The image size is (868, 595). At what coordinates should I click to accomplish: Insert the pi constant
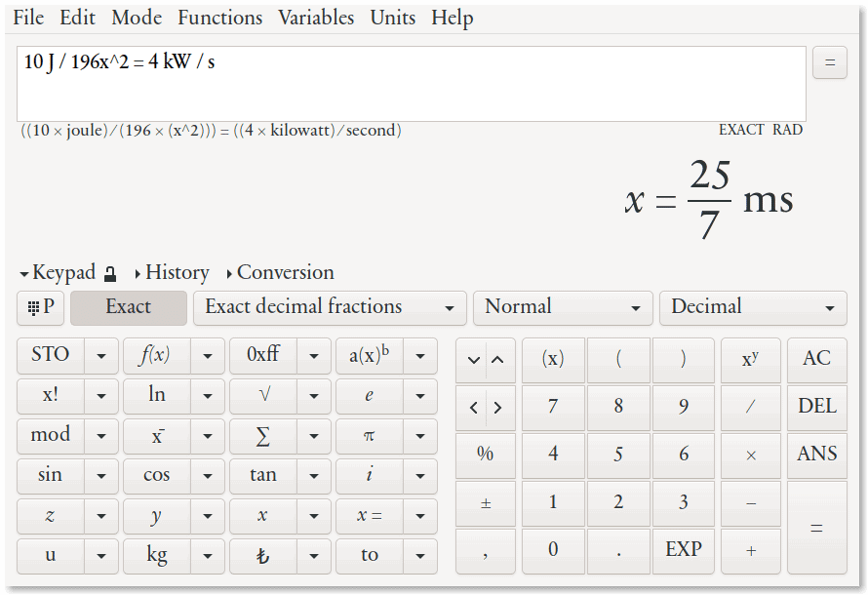[x=370, y=436]
